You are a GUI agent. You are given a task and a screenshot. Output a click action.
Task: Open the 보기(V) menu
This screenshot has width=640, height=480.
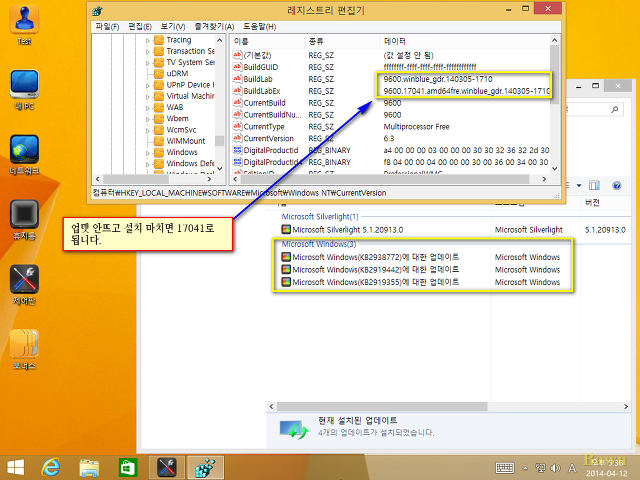click(x=173, y=27)
